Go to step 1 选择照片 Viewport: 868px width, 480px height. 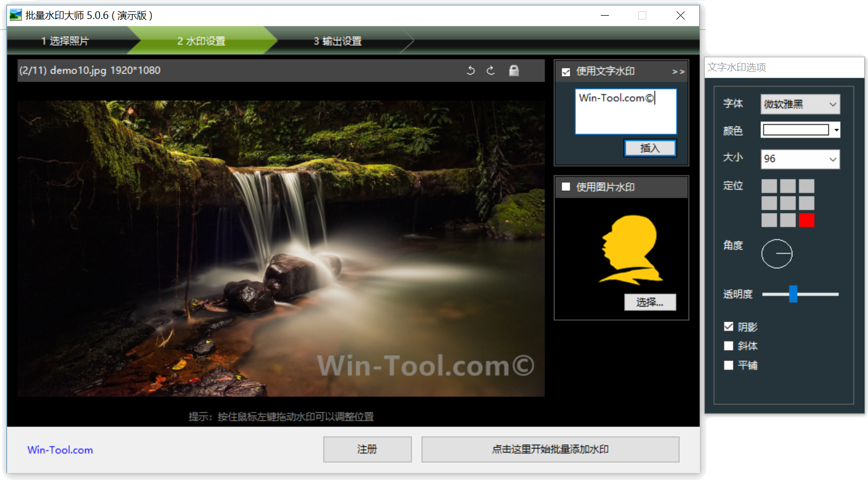coord(65,41)
